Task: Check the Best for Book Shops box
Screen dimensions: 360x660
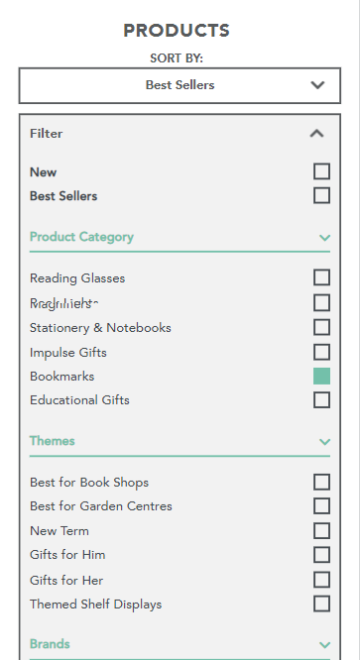Action: point(322,482)
